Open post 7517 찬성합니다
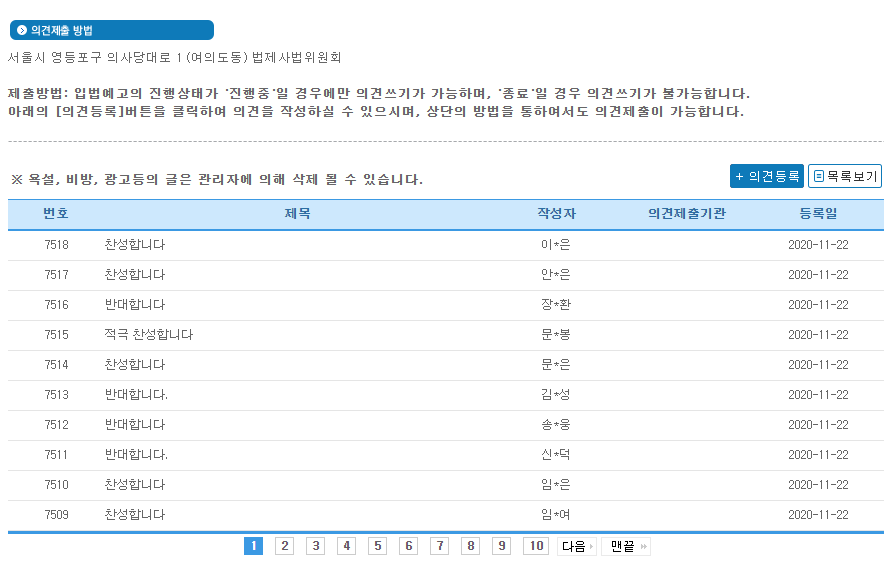The height and width of the screenshot is (569, 884). [x=135, y=275]
